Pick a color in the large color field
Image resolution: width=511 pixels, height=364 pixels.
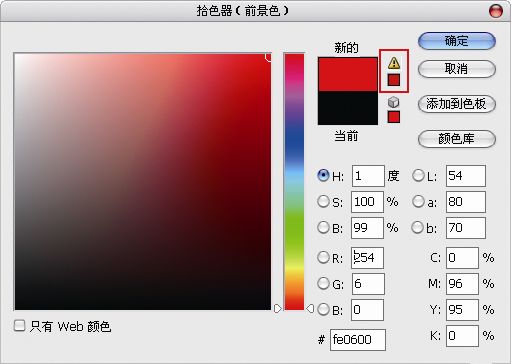[143, 182]
